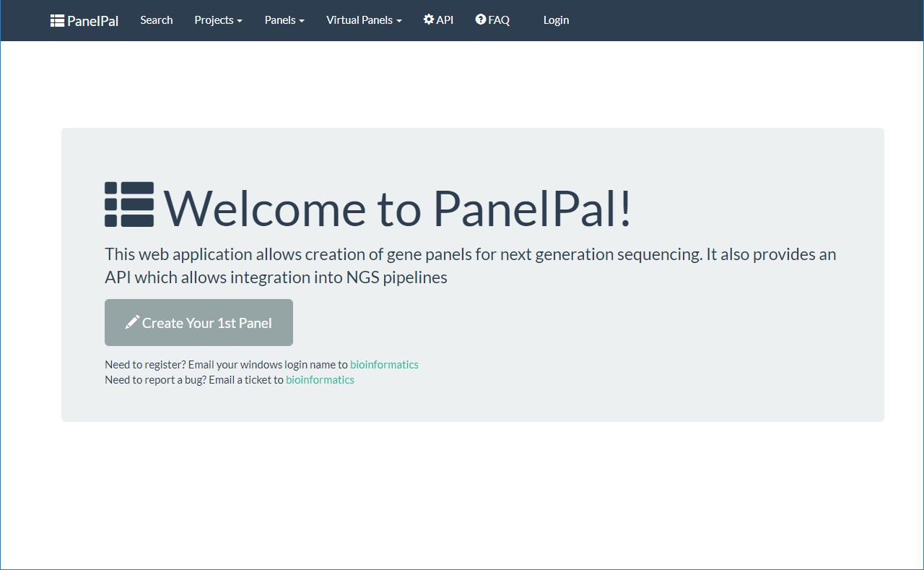Expand the Projects dropdown menu
The image size is (924, 570).
[x=218, y=20]
